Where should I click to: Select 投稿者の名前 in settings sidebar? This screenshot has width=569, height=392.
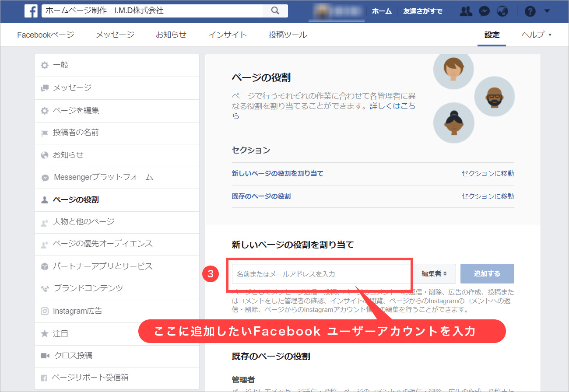117,133
